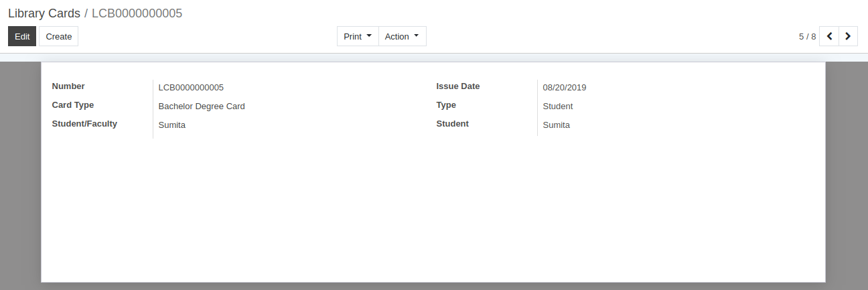Screen dimensions: 868x290
Task: Click the issue date 08/20/2019
Action: coord(565,87)
